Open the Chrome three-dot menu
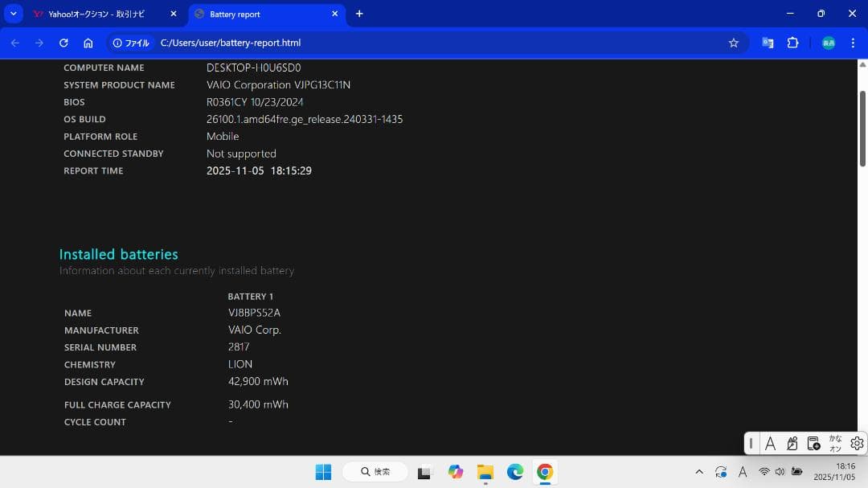The height and width of the screenshot is (488, 868). pyautogui.click(x=854, y=43)
